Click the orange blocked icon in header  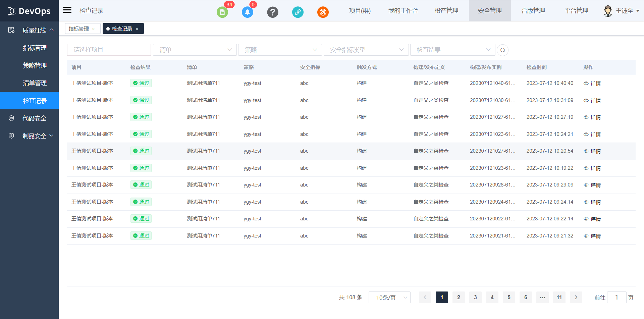[323, 12]
